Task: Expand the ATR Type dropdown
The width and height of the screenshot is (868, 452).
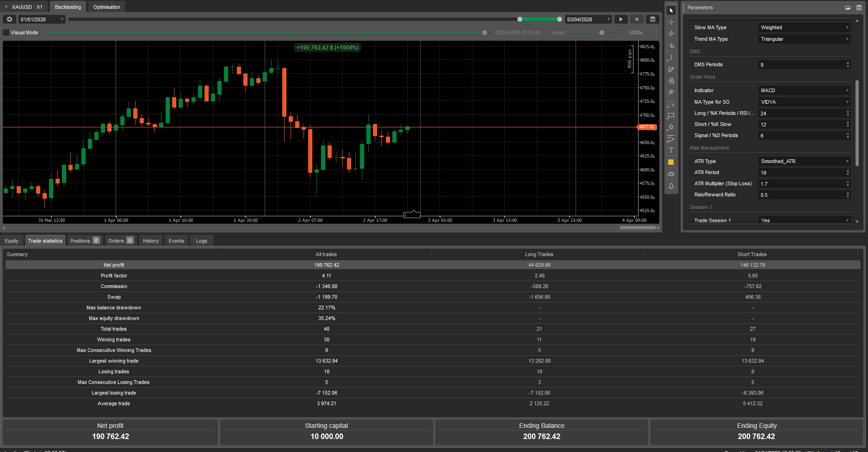Action: (804, 161)
